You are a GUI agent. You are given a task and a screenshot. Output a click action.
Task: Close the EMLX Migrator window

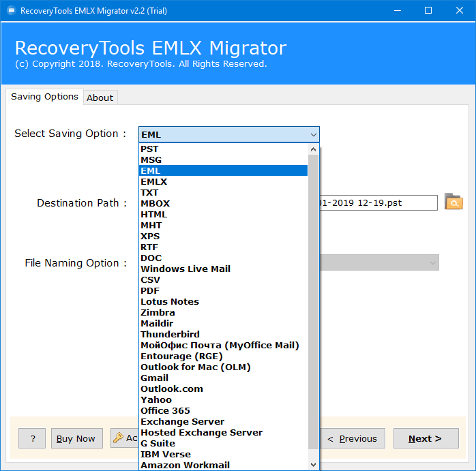point(460,11)
